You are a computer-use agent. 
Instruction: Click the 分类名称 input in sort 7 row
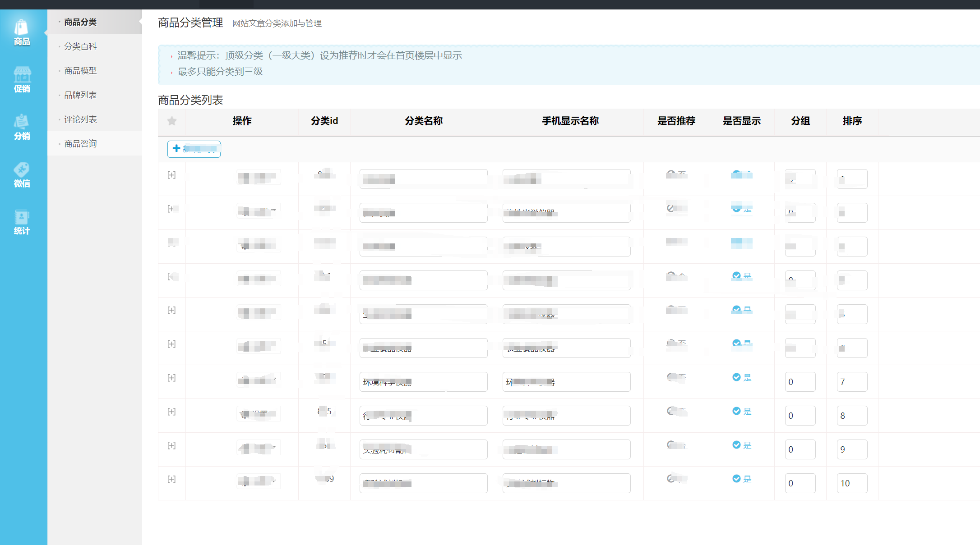coord(423,382)
